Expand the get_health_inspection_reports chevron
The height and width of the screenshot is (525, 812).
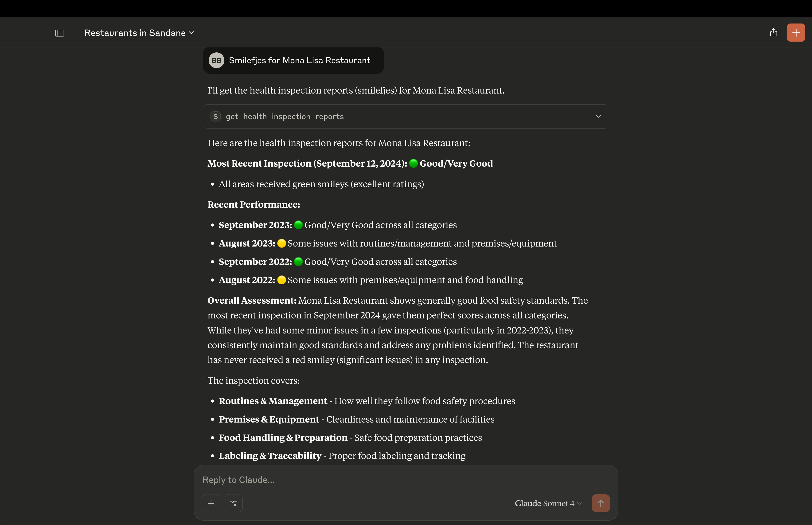[598, 117]
